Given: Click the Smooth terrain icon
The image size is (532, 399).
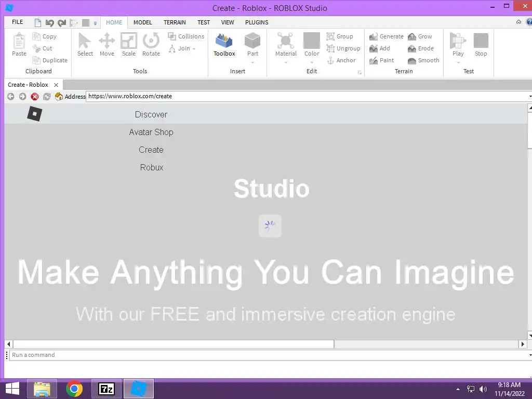Looking at the screenshot, I should point(412,60).
